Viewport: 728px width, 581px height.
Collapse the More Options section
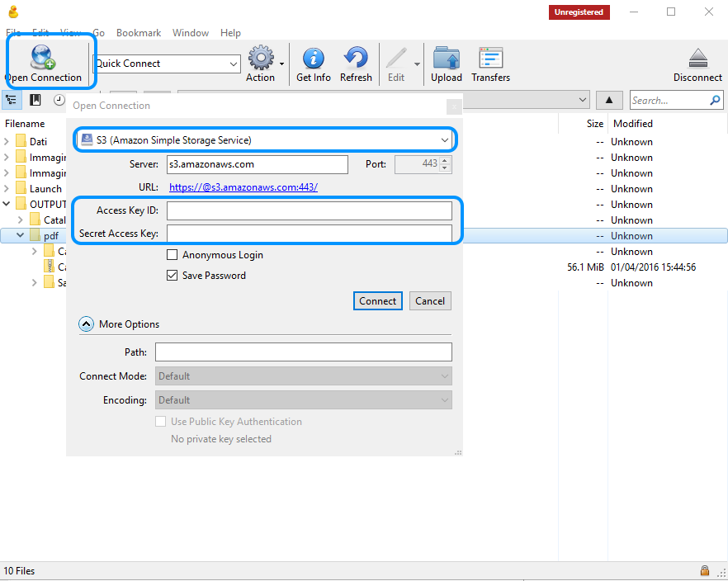pos(87,324)
